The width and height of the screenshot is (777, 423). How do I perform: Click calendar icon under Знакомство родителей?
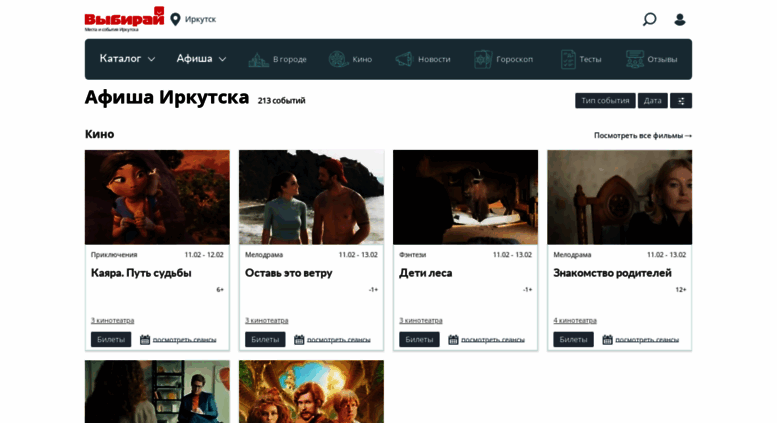point(608,340)
